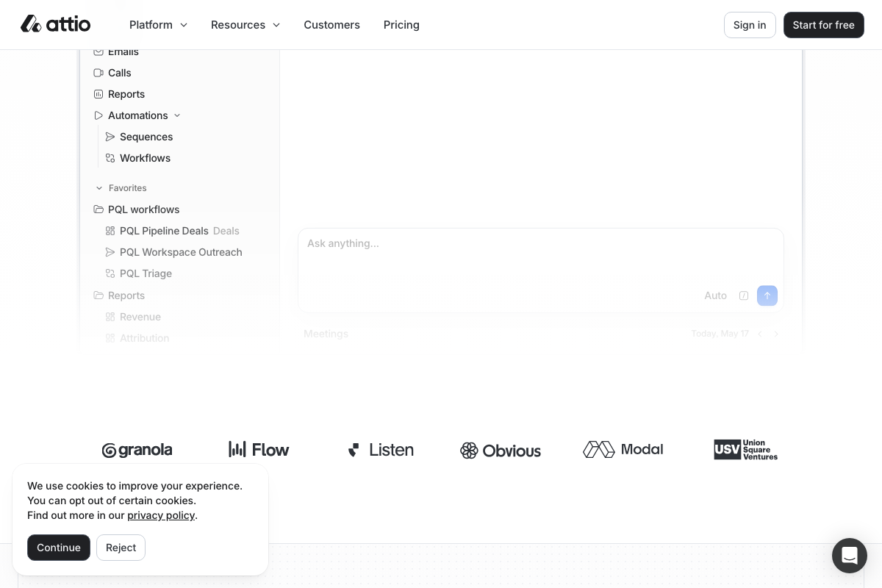The height and width of the screenshot is (588, 882).
Task: Click the PQL Pipeline Deals icon
Action: coord(110,231)
